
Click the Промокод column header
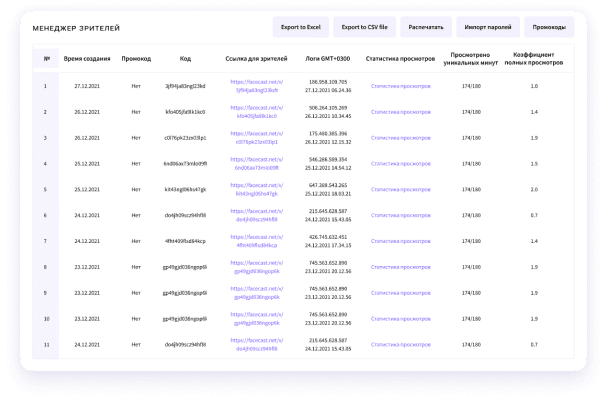[x=136, y=58]
